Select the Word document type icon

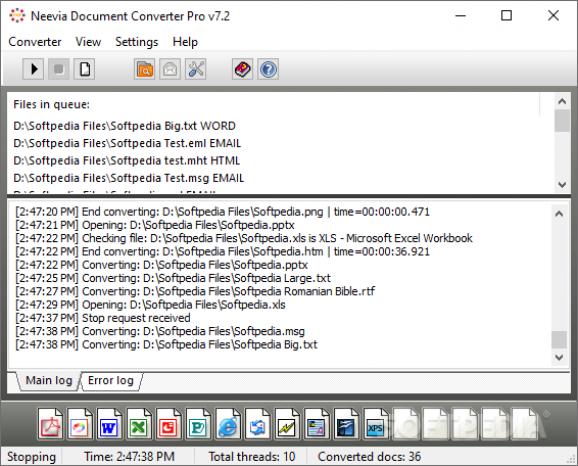109,424
